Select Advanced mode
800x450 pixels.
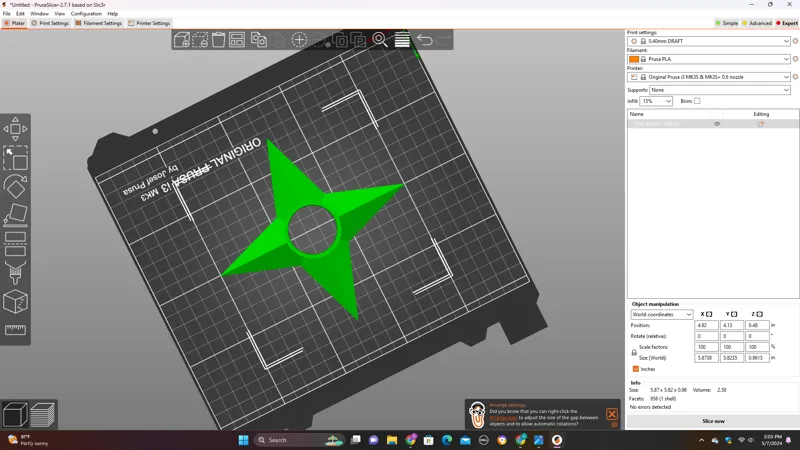coord(757,23)
